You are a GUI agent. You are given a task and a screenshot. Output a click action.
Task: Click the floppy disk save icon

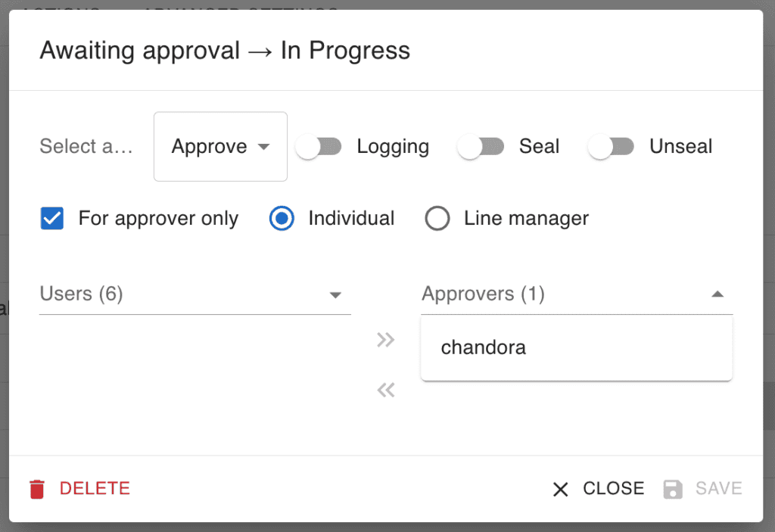tap(673, 489)
